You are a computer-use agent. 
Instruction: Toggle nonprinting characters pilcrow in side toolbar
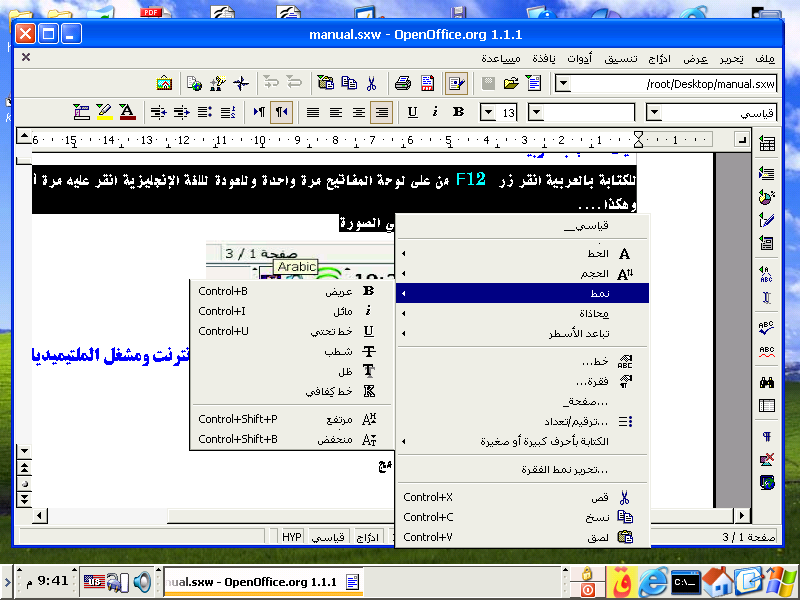tap(767, 436)
